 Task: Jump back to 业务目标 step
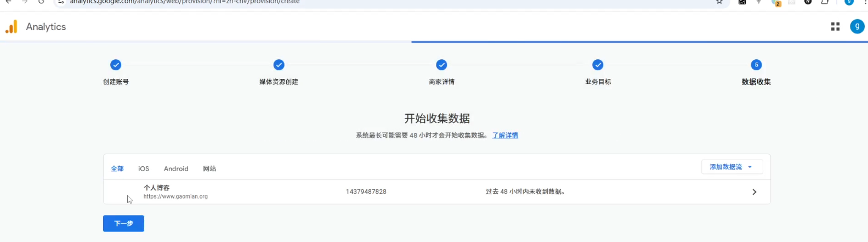[x=598, y=65]
